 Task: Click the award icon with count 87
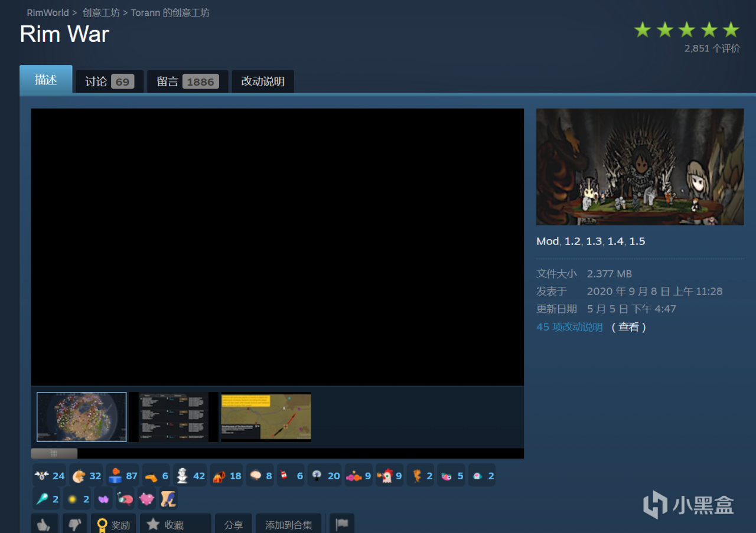tap(123, 475)
